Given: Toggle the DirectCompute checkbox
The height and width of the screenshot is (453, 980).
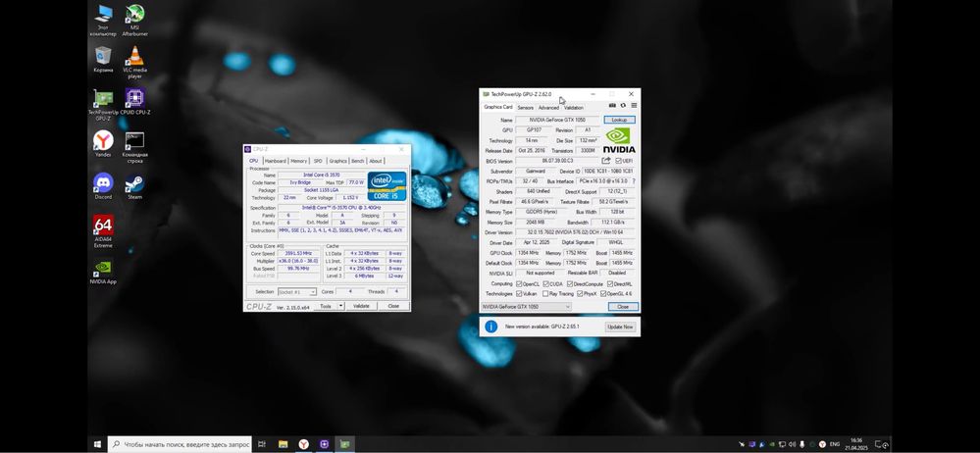Looking at the screenshot, I should [570, 283].
